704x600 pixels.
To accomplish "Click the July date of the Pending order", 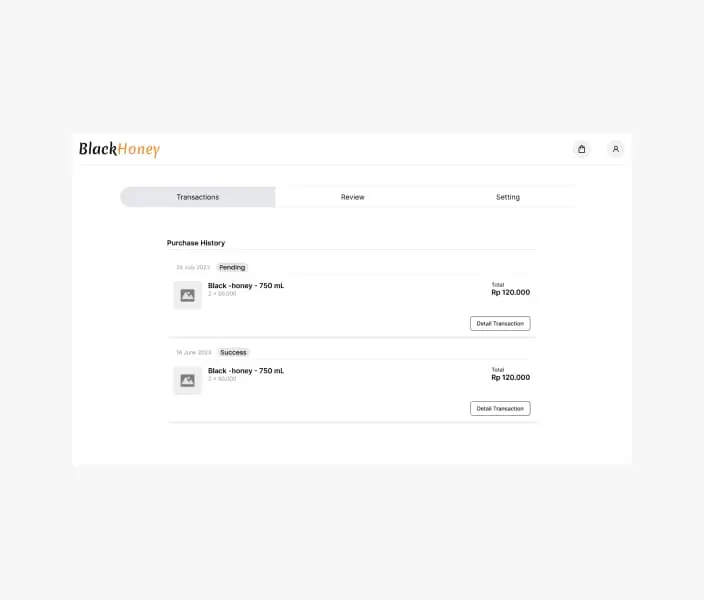I will pos(193,267).
